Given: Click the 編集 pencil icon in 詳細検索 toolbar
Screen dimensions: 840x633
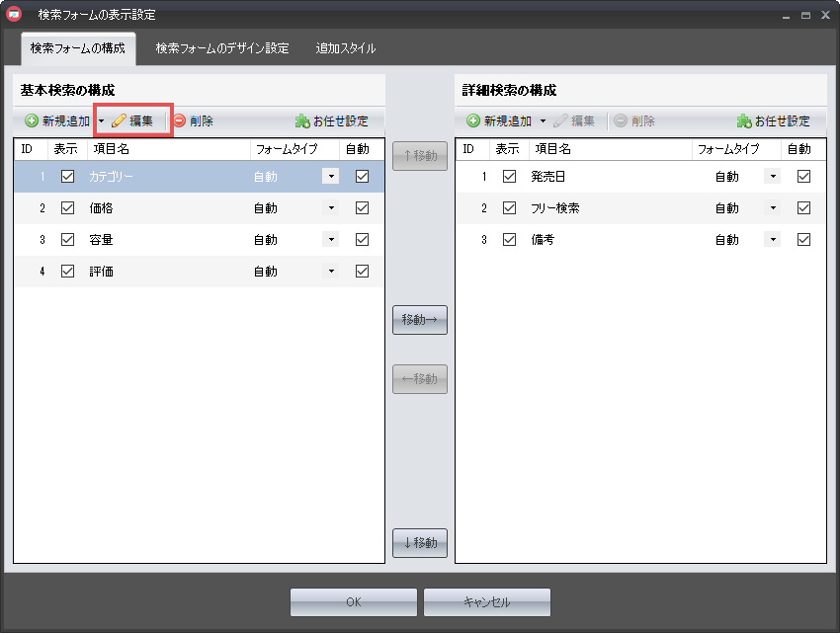Looking at the screenshot, I should 561,121.
